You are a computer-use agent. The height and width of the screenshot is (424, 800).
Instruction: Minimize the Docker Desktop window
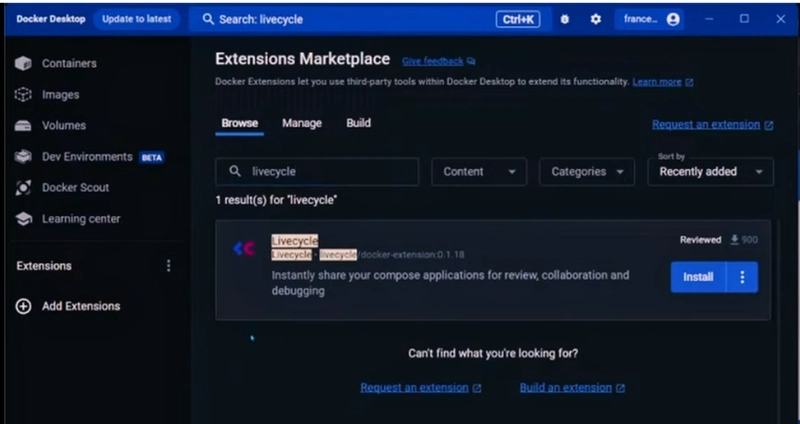(x=709, y=19)
